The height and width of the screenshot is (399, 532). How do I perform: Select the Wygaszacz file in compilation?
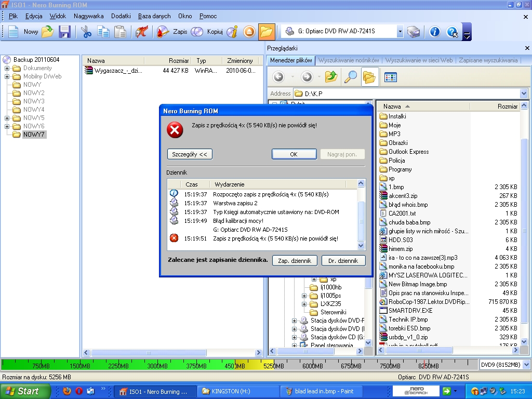pyautogui.click(x=118, y=71)
